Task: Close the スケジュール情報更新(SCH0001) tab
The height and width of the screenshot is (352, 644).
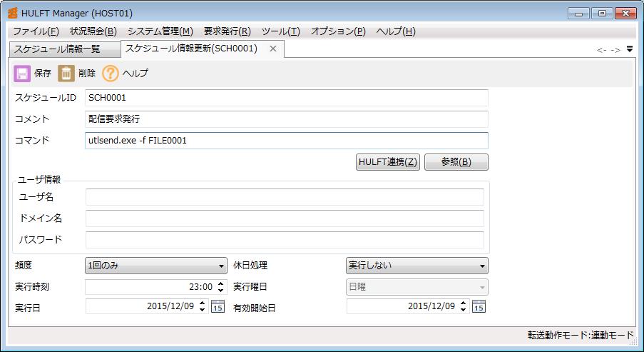Action: (272, 49)
